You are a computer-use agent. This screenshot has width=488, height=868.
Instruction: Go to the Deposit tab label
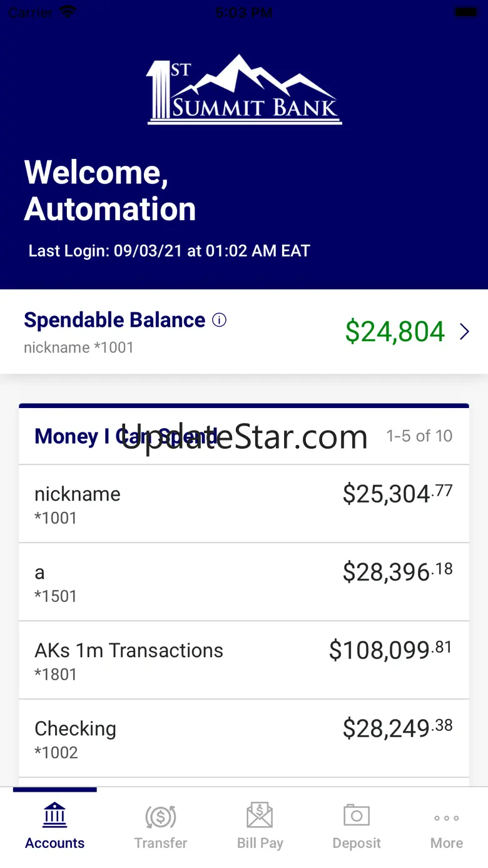pos(357,843)
